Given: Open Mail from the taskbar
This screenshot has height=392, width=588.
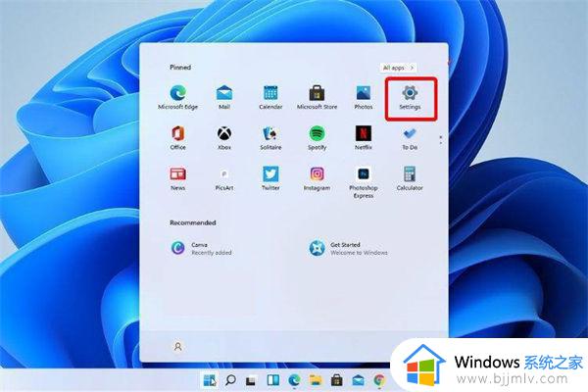Looking at the screenshot, I should (358, 380).
